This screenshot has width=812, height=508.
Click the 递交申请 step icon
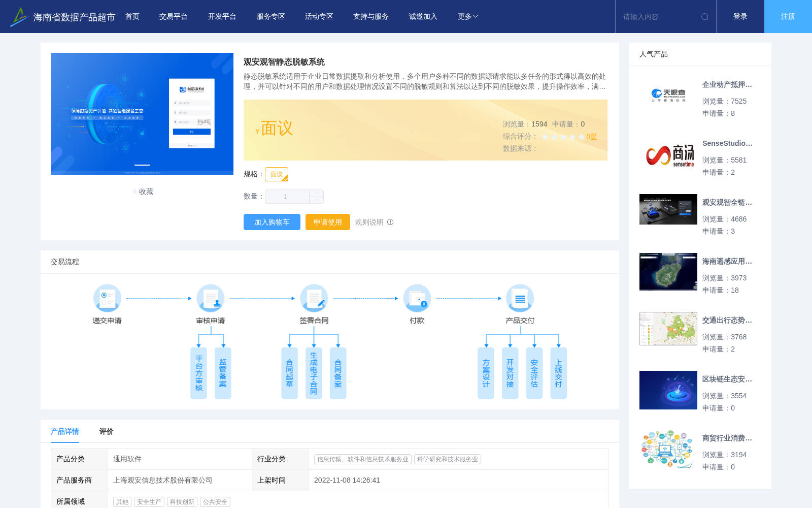(107, 298)
